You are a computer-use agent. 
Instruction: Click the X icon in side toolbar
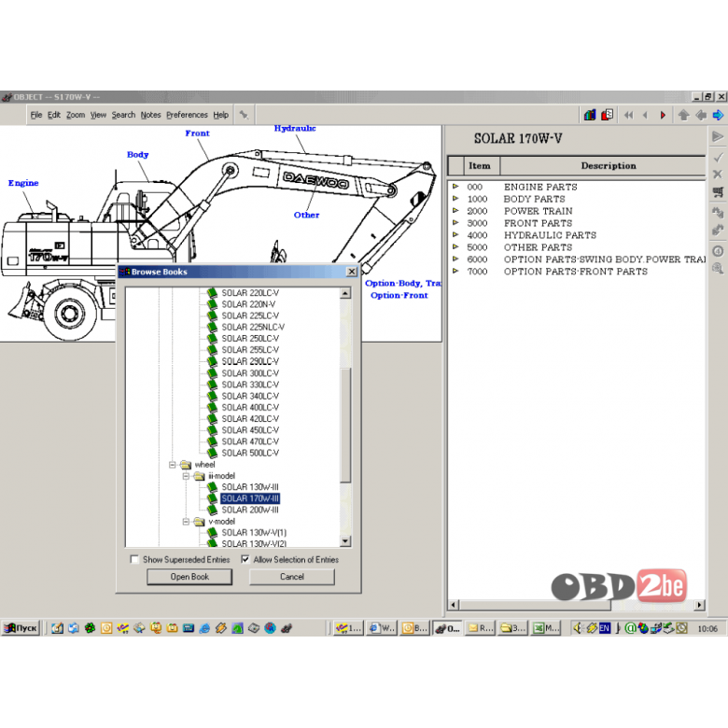tap(718, 175)
